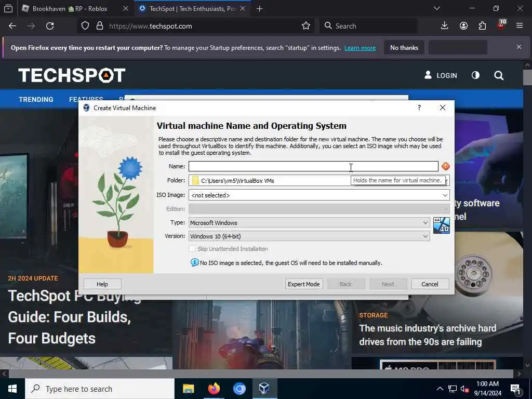Click the dialog help question mark

419,108
